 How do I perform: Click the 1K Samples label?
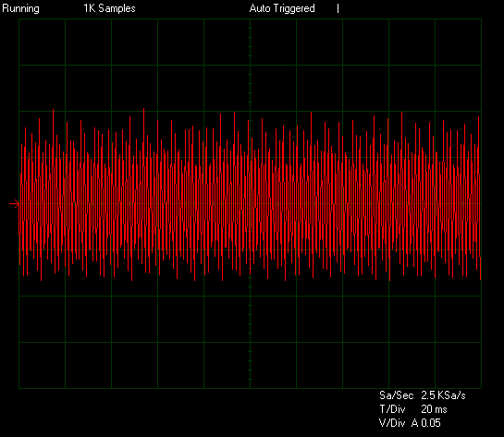pyautogui.click(x=109, y=8)
